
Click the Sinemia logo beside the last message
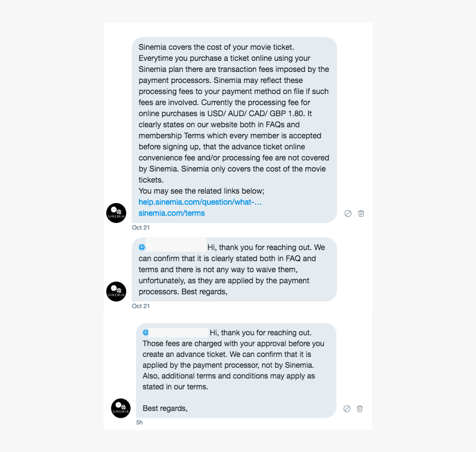click(x=120, y=408)
